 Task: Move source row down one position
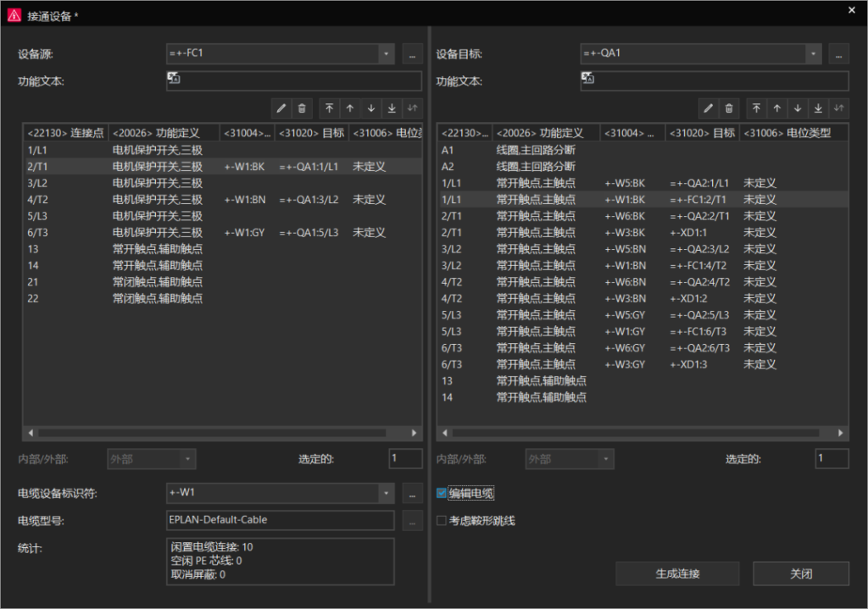(371, 108)
